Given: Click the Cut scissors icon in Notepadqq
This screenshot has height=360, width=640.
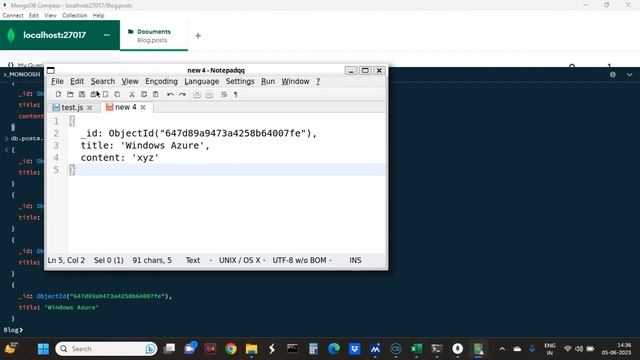Looking at the screenshot, I should (x=132, y=94).
